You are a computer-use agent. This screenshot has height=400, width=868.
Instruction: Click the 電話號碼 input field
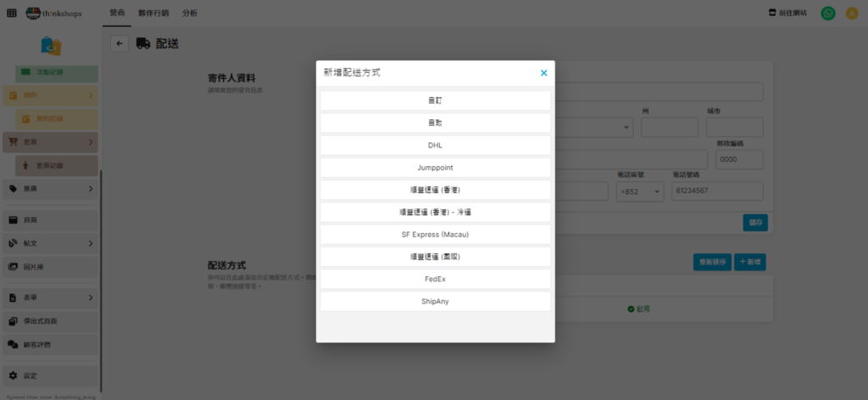(x=716, y=192)
